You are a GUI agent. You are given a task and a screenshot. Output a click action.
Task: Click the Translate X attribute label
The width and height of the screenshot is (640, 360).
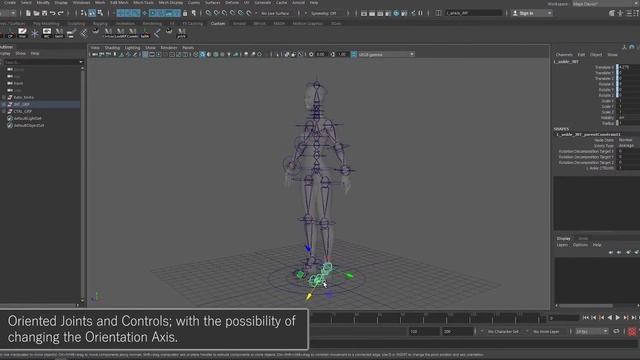(604, 67)
